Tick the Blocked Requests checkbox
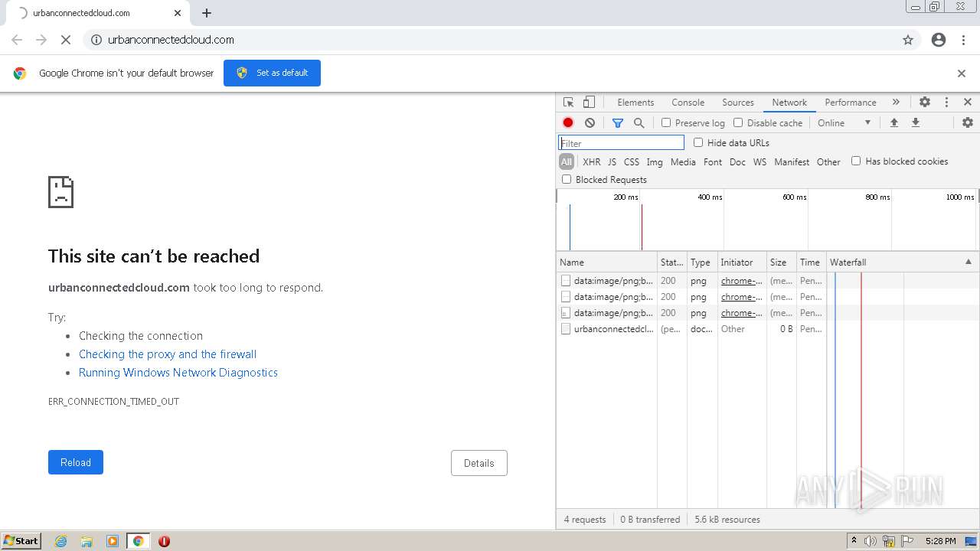Viewport: 980px width, 551px height. tap(567, 179)
